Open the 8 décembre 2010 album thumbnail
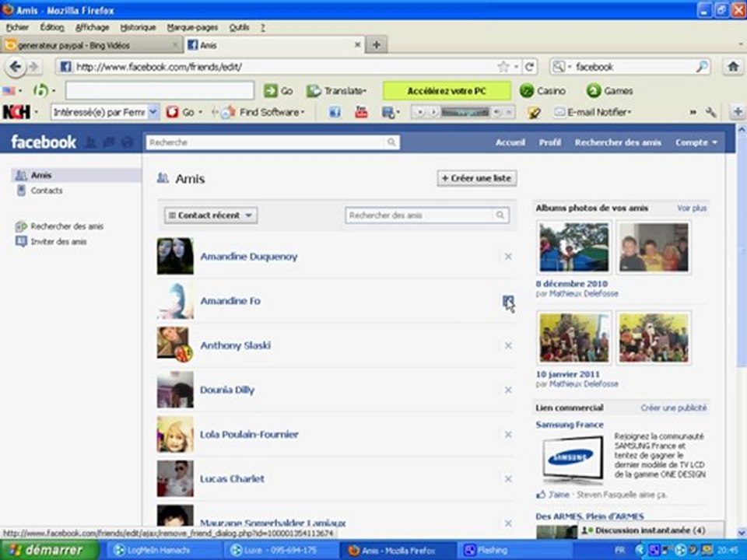Viewport: 747px width, 560px height. [573, 247]
